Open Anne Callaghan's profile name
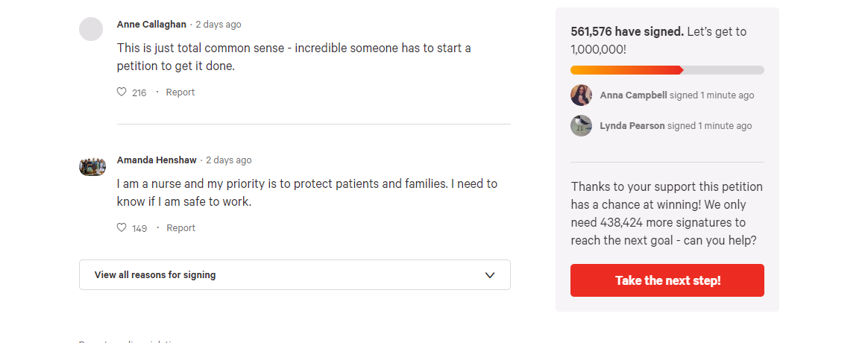Image resolution: width=868 pixels, height=343 pixels. tap(151, 25)
